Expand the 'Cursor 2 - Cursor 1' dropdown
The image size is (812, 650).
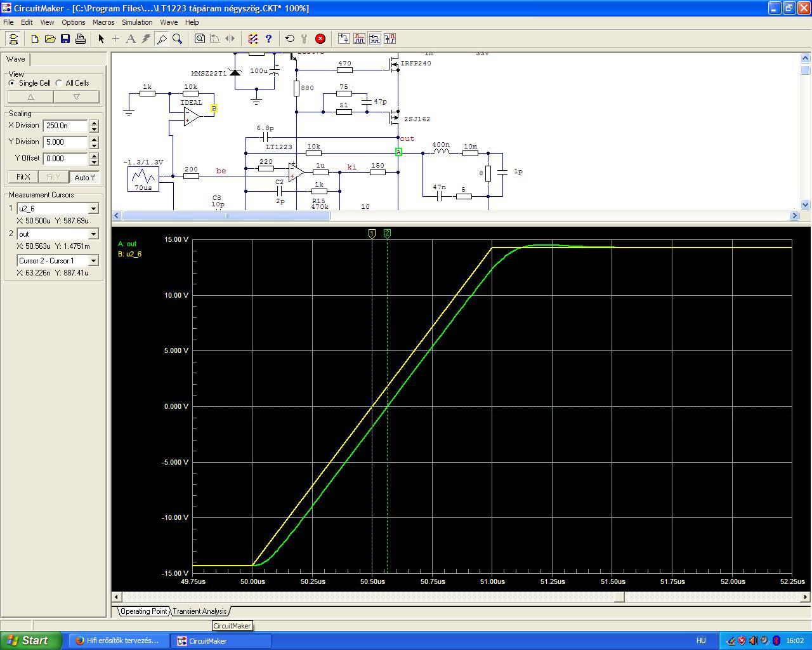tap(93, 261)
